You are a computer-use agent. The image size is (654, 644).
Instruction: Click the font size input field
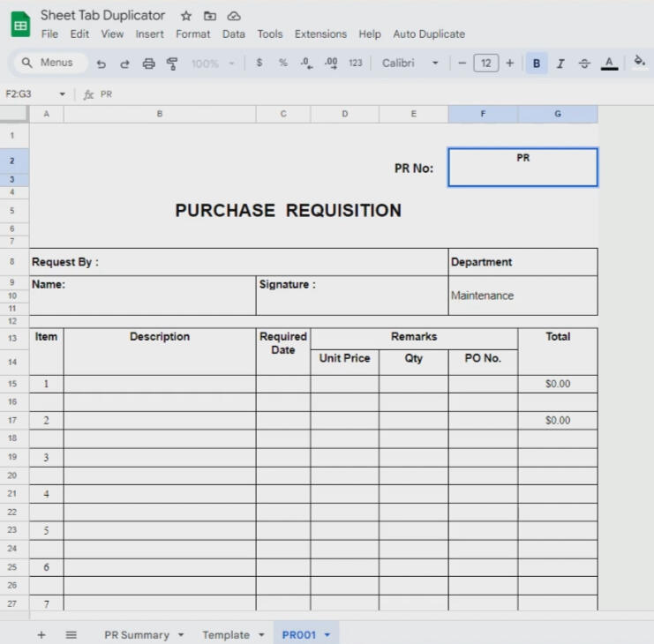[x=485, y=64]
